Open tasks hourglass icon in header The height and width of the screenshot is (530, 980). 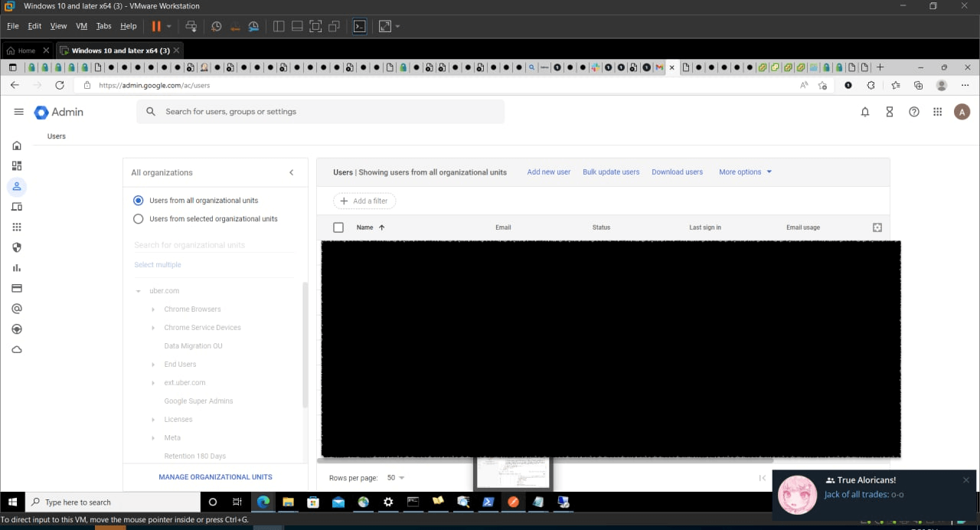[x=890, y=112]
